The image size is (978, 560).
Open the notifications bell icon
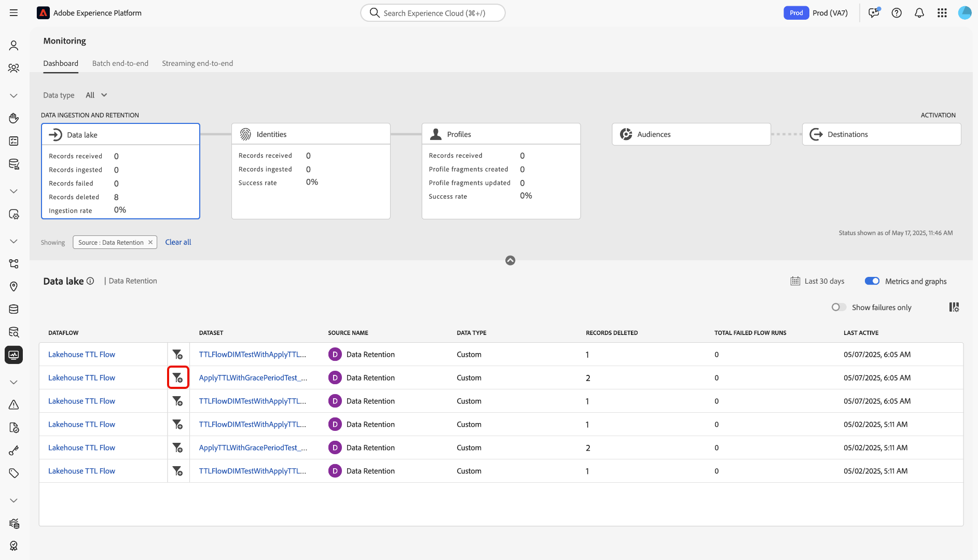[x=919, y=13]
